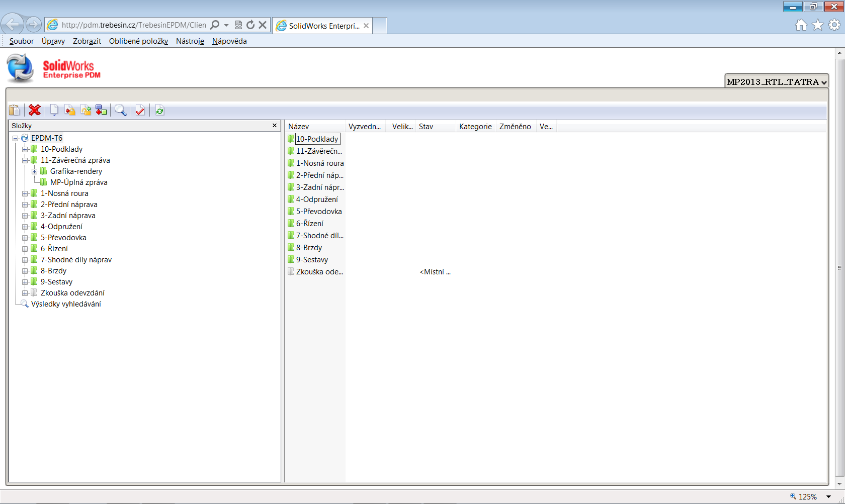
Task: Click the Compatibility View icon
Action: [238, 25]
